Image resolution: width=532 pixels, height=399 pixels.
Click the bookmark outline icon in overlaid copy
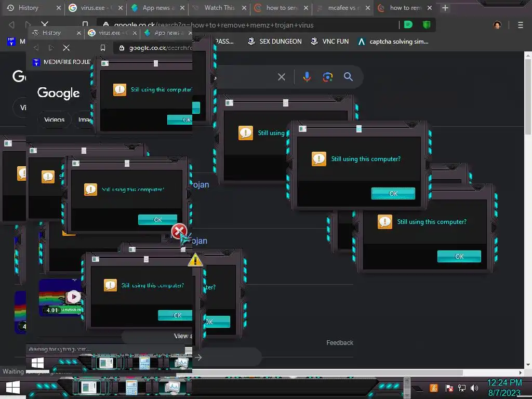point(103,48)
